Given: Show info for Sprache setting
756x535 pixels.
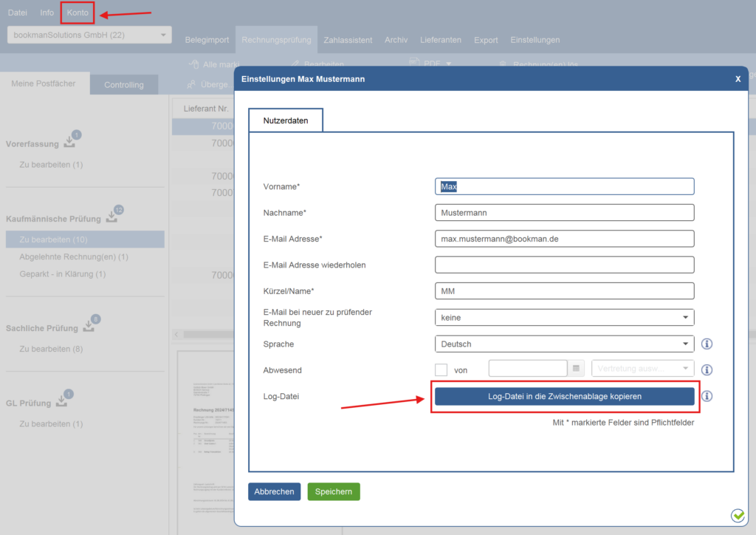Looking at the screenshot, I should (x=707, y=344).
